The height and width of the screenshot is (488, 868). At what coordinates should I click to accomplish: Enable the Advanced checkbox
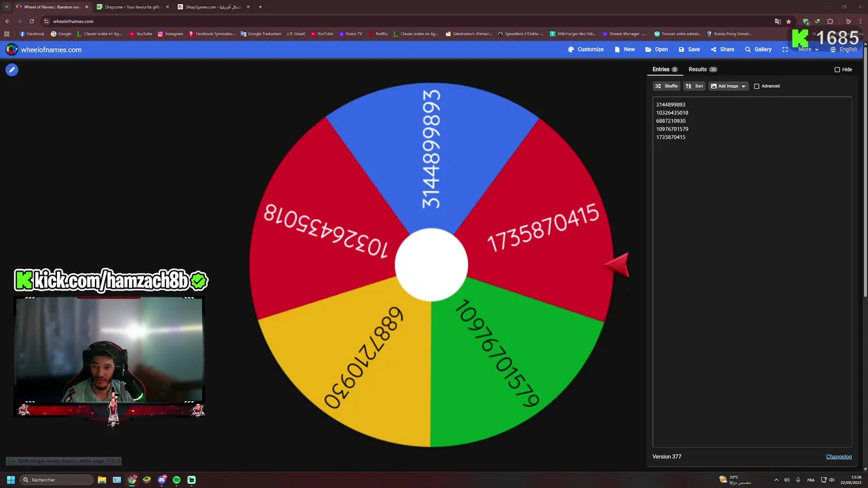click(757, 86)
